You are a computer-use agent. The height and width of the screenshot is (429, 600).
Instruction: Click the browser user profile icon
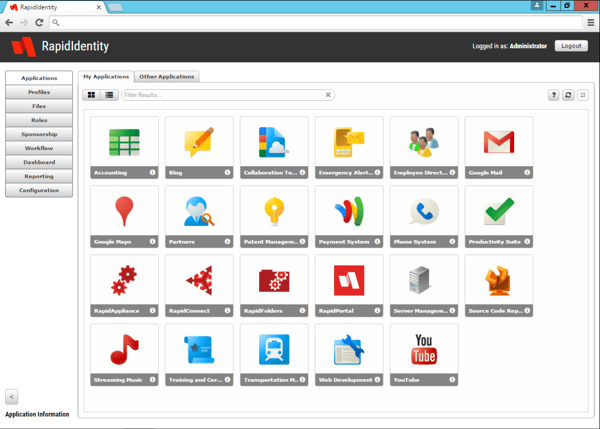(536, 5)
